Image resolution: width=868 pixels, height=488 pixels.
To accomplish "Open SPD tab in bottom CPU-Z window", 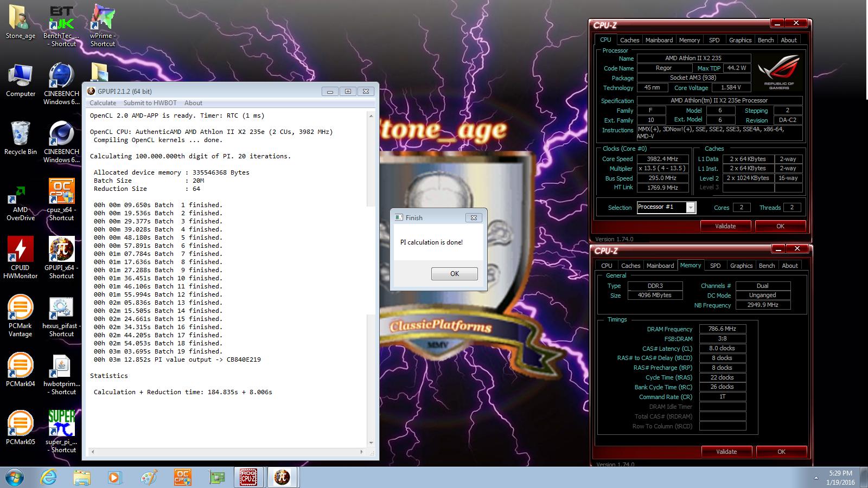I will pos(716,266).
